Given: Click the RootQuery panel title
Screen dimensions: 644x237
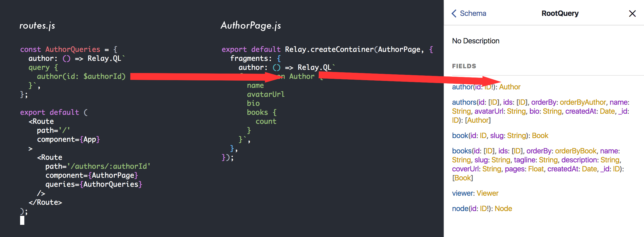Looking at the screenshot, I should pos(560,13).
